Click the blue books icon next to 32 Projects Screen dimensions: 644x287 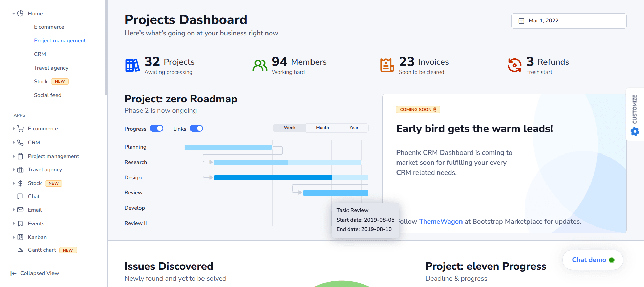click(x=132, y=65)
